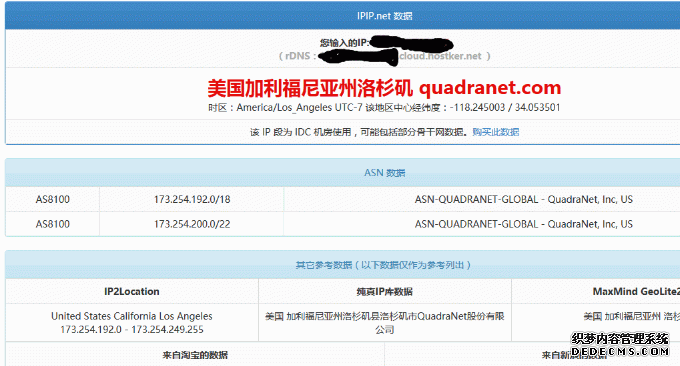Click the QuadraNet股份有限公司 cell text

(x=385, y=323)
